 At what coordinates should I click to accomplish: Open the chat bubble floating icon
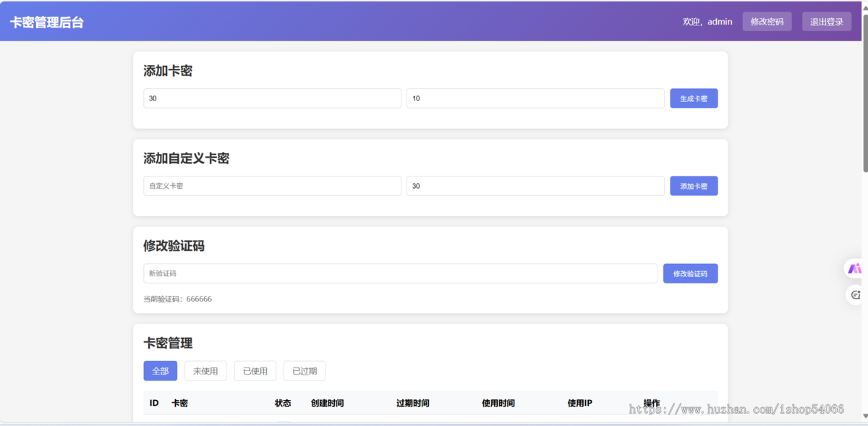click(855, 294)
